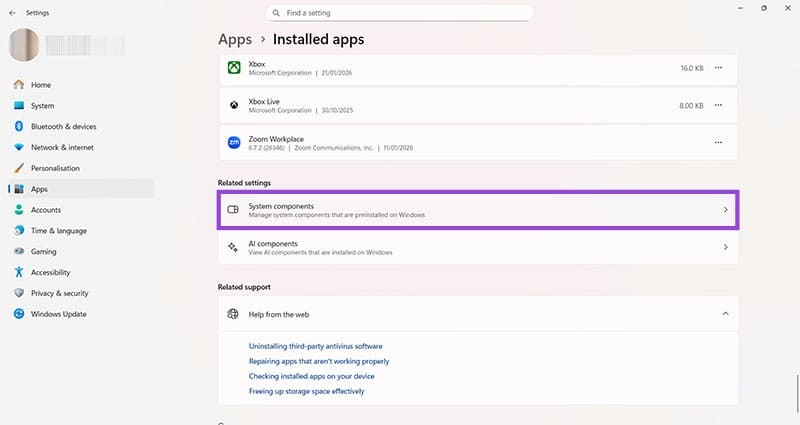Click the Find a setting search box
Image resolution: width=800 pixels, height=425 pixels.
(x=399, y=13)
